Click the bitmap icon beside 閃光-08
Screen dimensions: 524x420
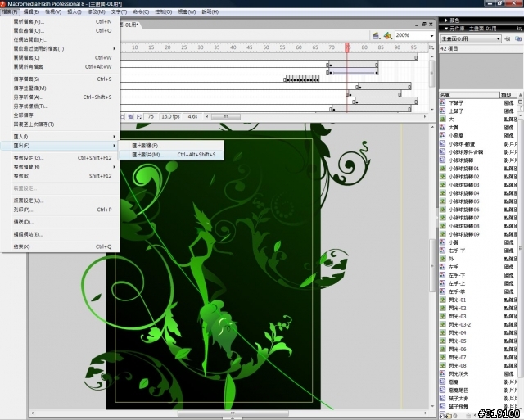443,365
